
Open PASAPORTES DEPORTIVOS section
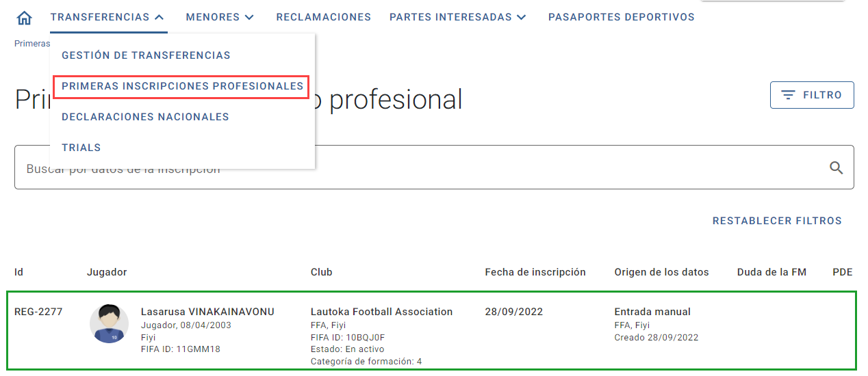point(622,17)
